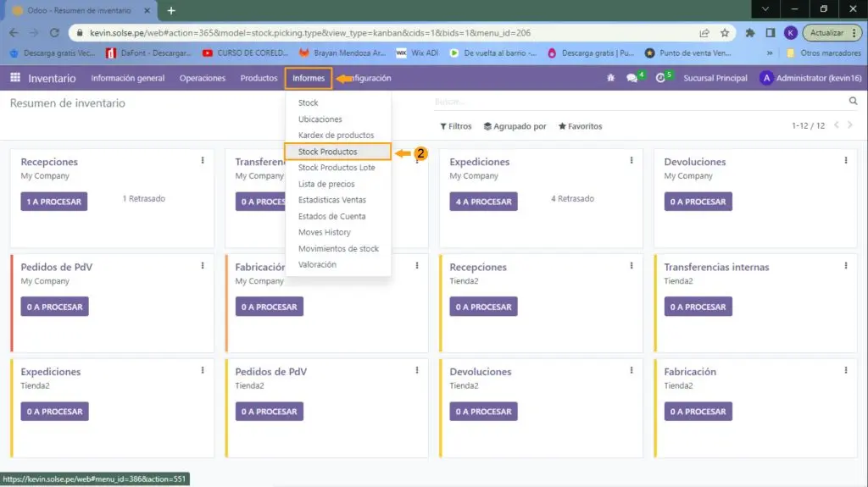Viewport: 868px width, 487px height.
Task: Click 1 A PROCESAR on Recepciones card
Action: [x=54, y=202]
